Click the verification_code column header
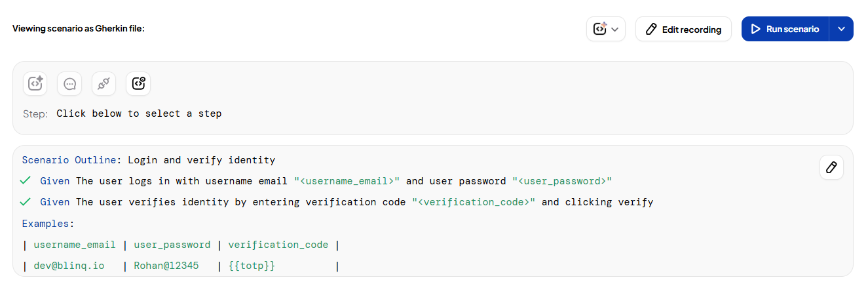 [x=278, y=245]
